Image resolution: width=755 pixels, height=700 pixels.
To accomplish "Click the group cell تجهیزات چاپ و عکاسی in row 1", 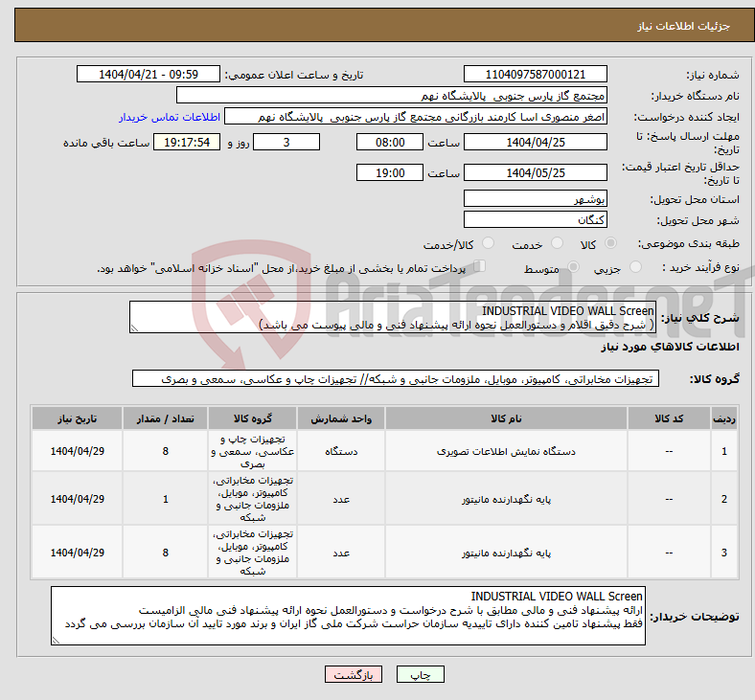I will [x=252, y=451].
